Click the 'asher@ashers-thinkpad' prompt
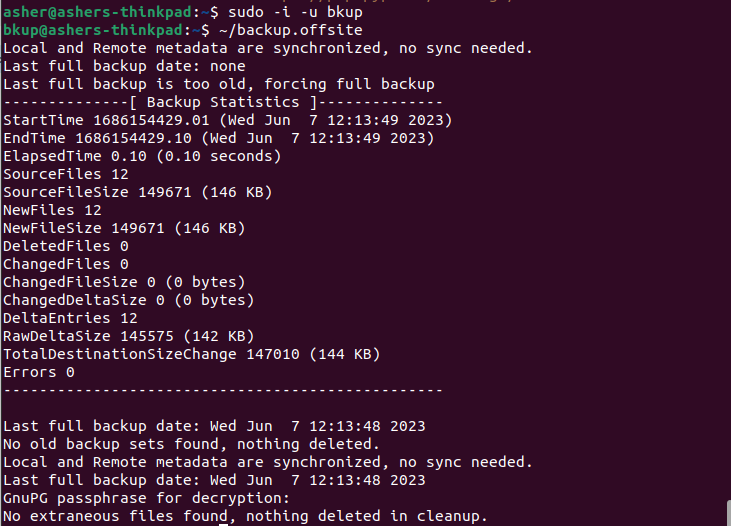731x526 pixels. point(97,12)
